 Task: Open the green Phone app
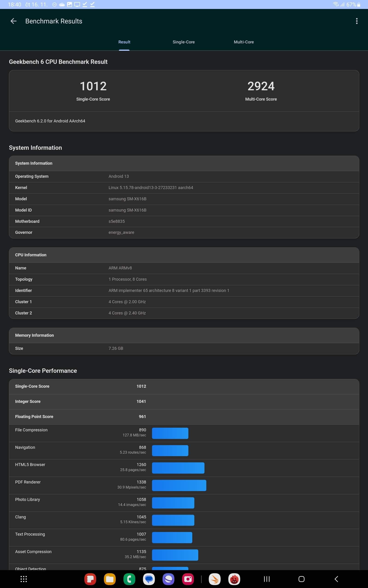tap(129, 579)
